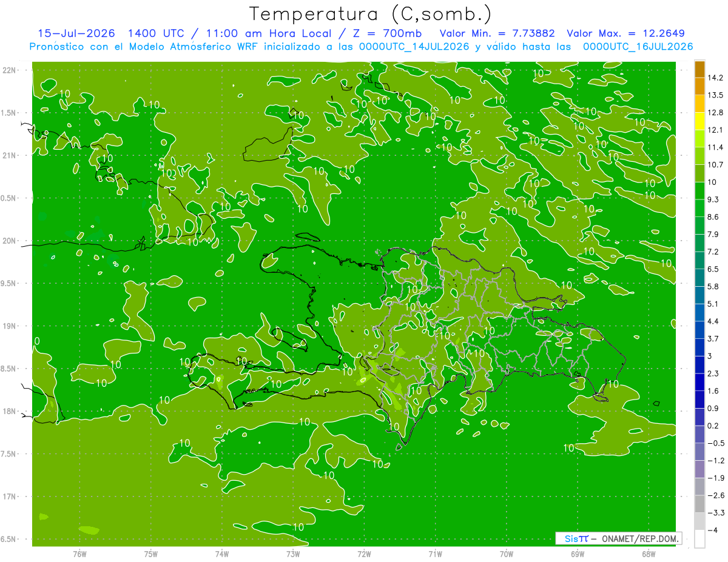Screen dimensions: 728x562
Task: Click the '69W' longitude label
Action: (x=577, y=554)
